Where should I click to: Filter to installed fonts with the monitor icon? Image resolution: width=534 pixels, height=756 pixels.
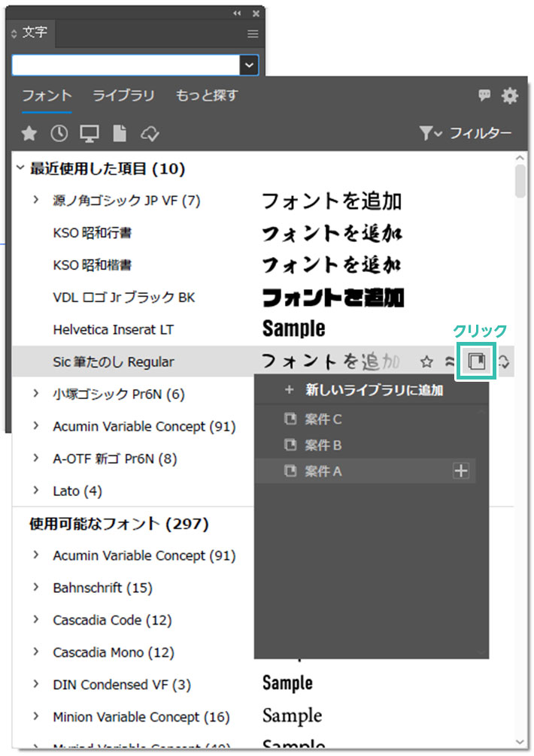90,134
